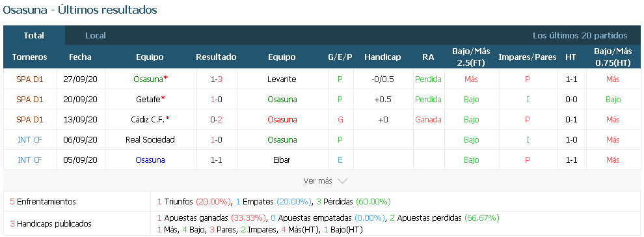Click the Ver más text
This screenshot has width=644, height=237.
[x=318, y=181]
